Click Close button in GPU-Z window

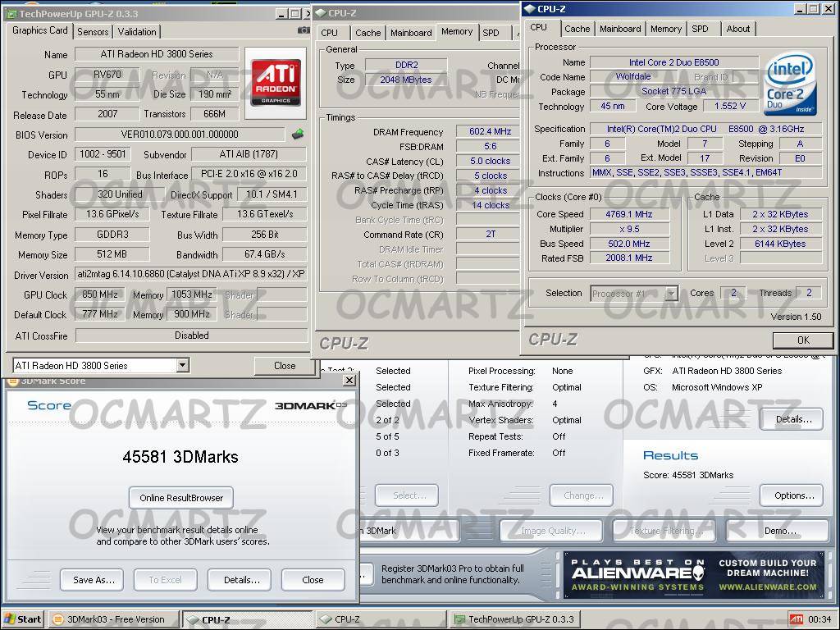(x=285, y=365)
